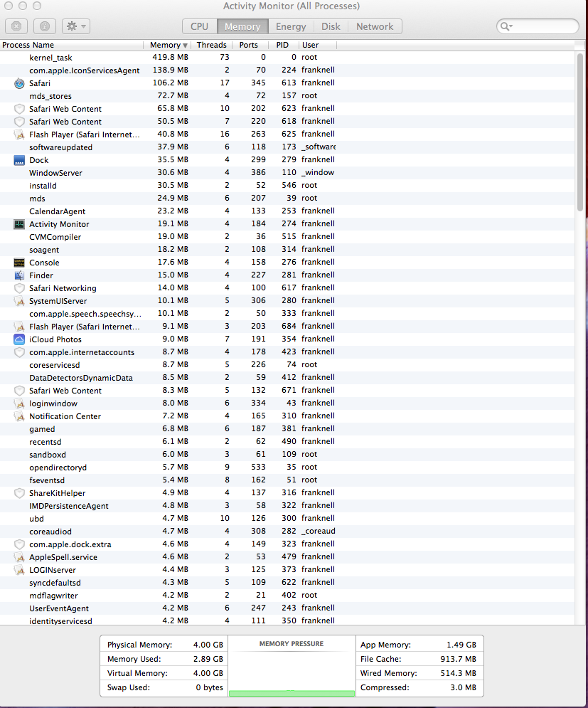588x708 pixels.
Task: Select the mds_stores process row
Action: coord(287,96)
